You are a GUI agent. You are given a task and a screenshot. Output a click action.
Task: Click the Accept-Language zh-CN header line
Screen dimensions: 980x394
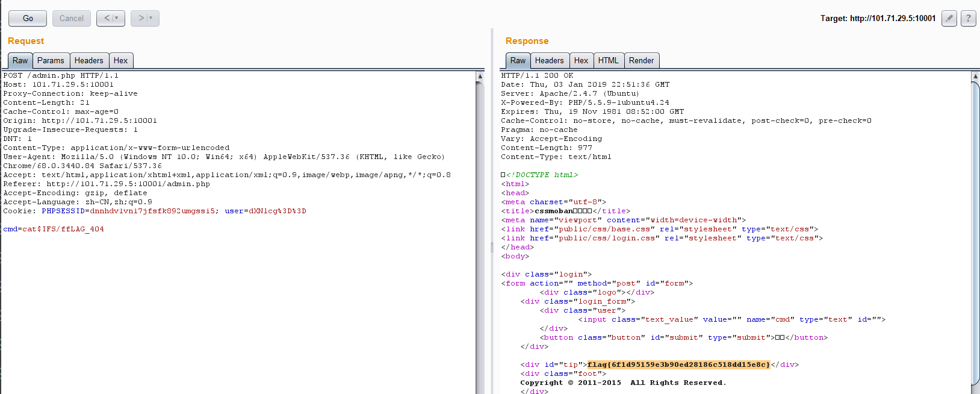(x=78, y=202)
